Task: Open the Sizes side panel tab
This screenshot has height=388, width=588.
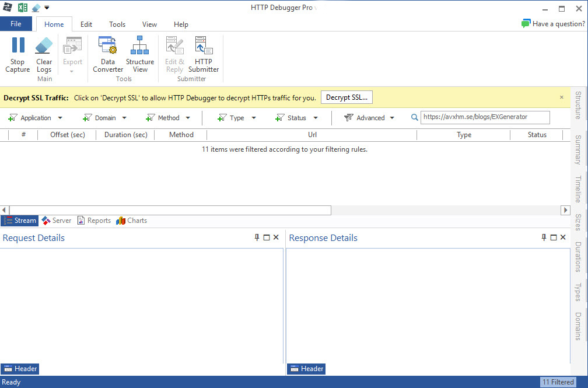Action: point(578,222)
